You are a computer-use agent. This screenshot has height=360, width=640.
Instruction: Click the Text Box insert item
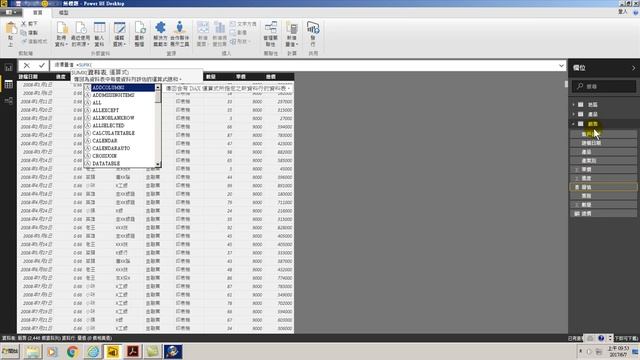coord(243,24)
